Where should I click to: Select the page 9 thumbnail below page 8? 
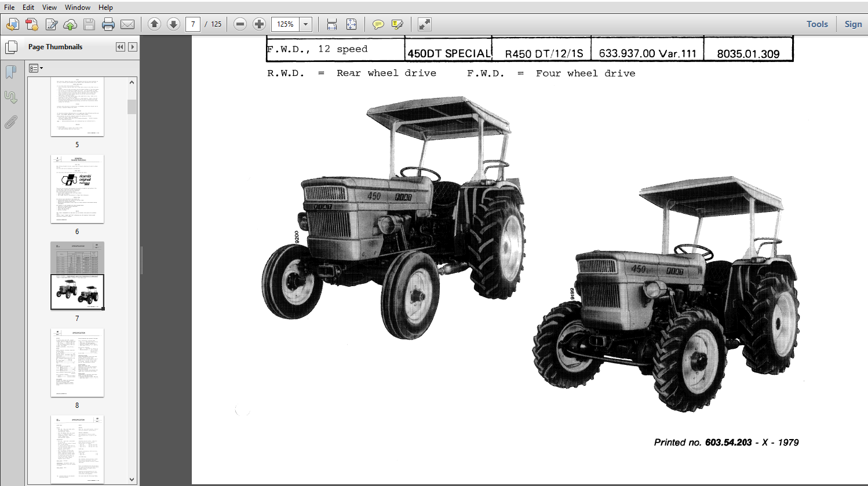77,449
